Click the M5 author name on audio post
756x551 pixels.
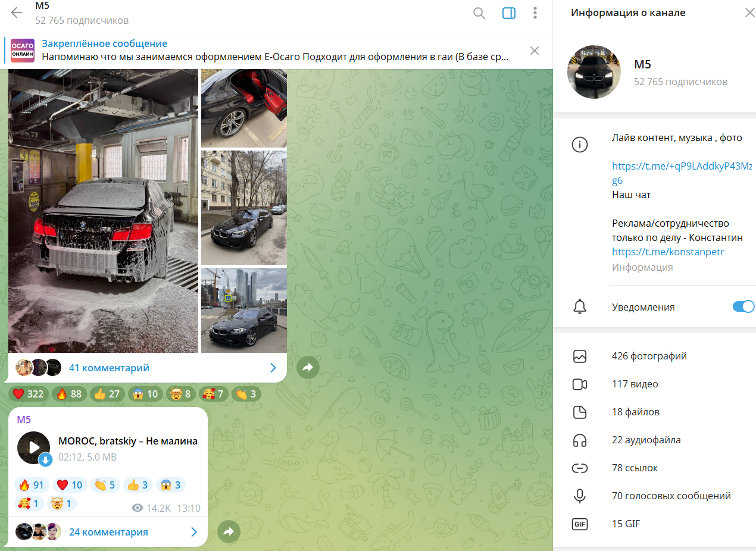click(24, 419)
